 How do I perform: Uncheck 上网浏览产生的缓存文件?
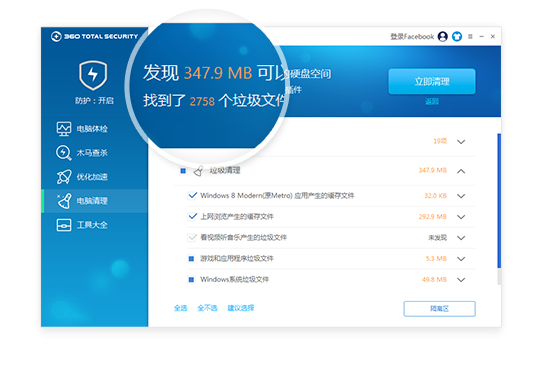(192, 217)
